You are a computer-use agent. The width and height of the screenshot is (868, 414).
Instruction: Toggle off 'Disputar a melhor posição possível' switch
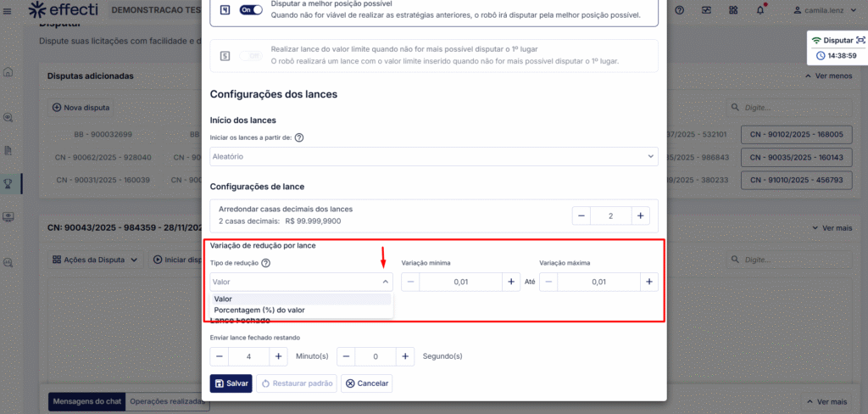coord(249,9)
